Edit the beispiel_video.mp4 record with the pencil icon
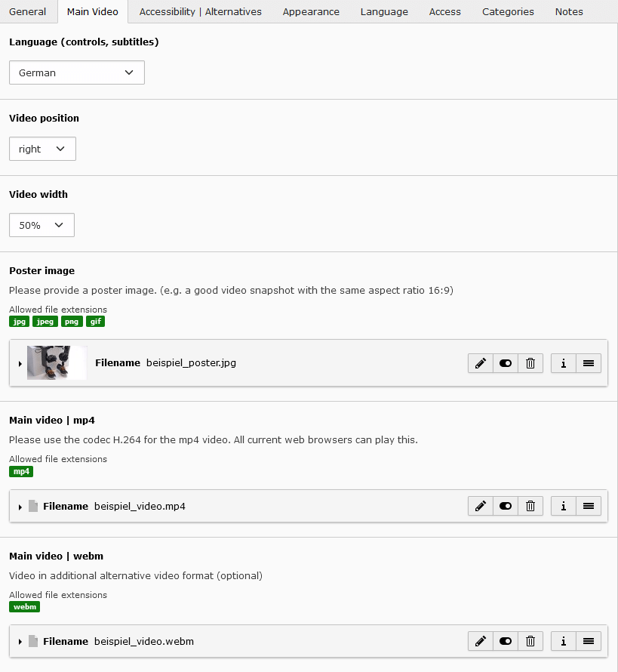The height and width of the screenshot is (672, 618). point(481,506)
